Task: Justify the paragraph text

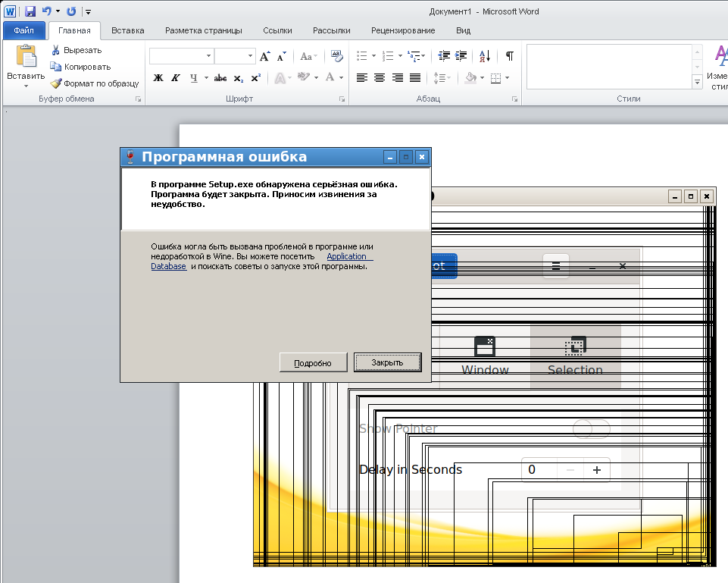Action: click(x=415, y=78)
